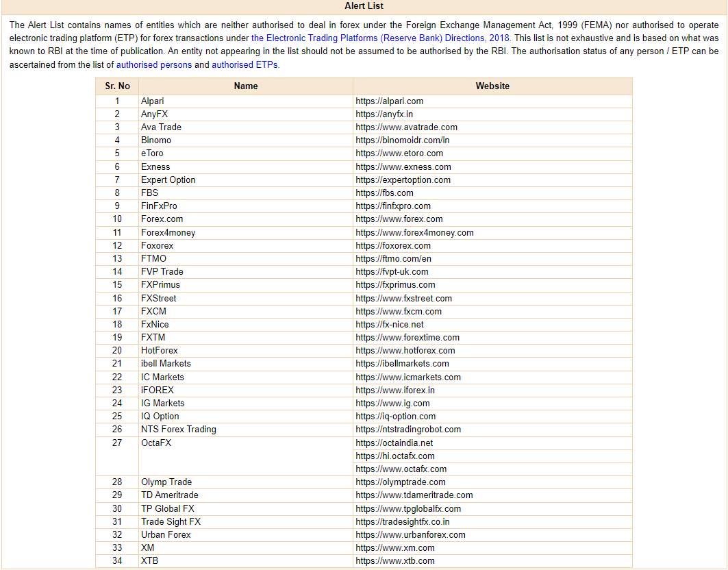This screenshot has height=570, width=728.
Task: Select the AnyFX name cell
Action: [246, 114]
